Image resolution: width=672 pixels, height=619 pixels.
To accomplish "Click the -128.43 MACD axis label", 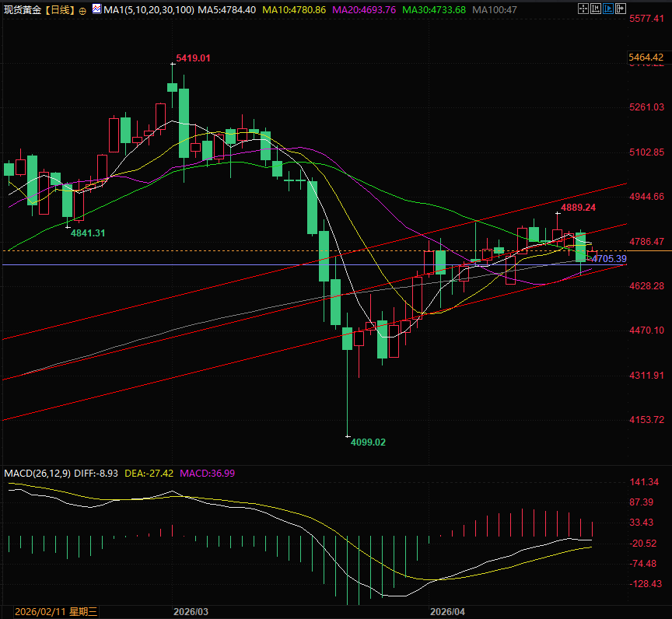I will 646,584.
